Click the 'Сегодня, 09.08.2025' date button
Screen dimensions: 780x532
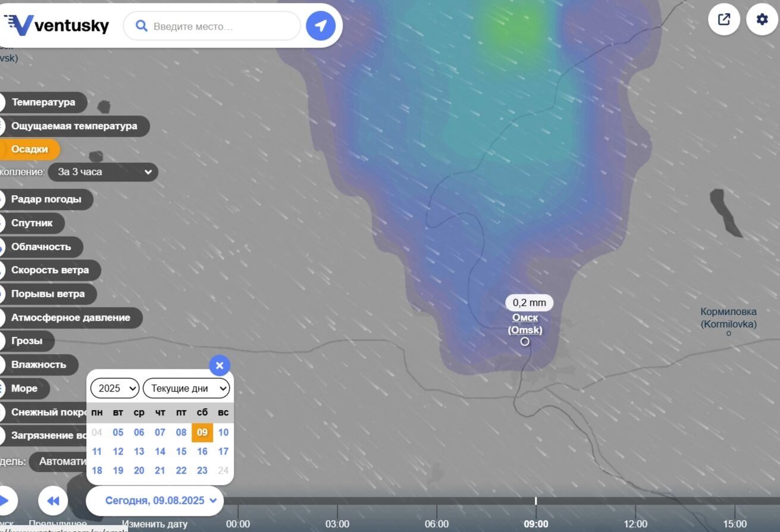(x=155, y=500)
